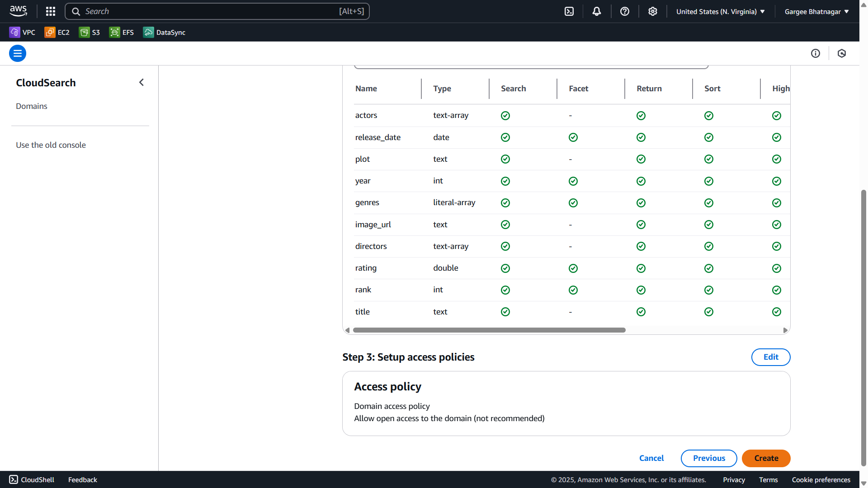Click the Name column header

[366, 89]
